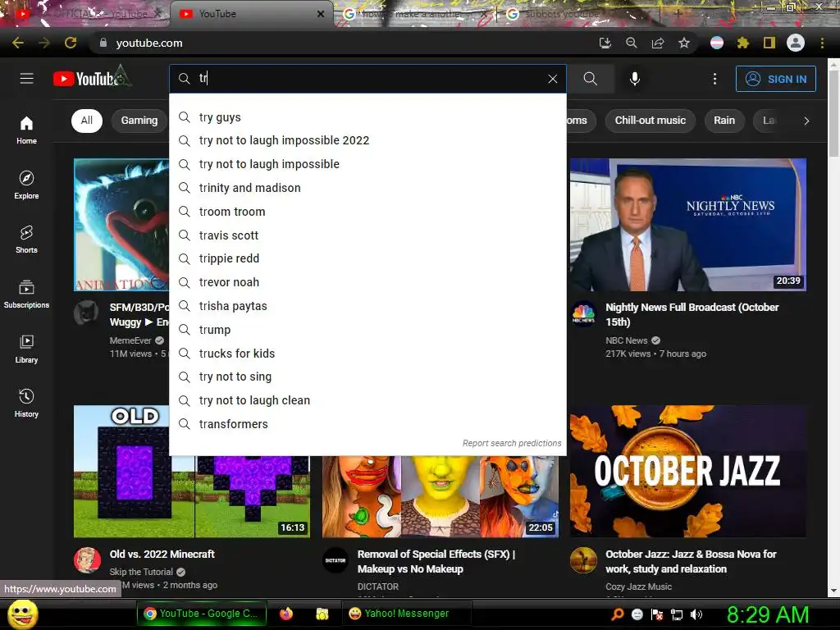Open the Skip the Tutorial channel link
840x630 pixels.
pos(141,572)
